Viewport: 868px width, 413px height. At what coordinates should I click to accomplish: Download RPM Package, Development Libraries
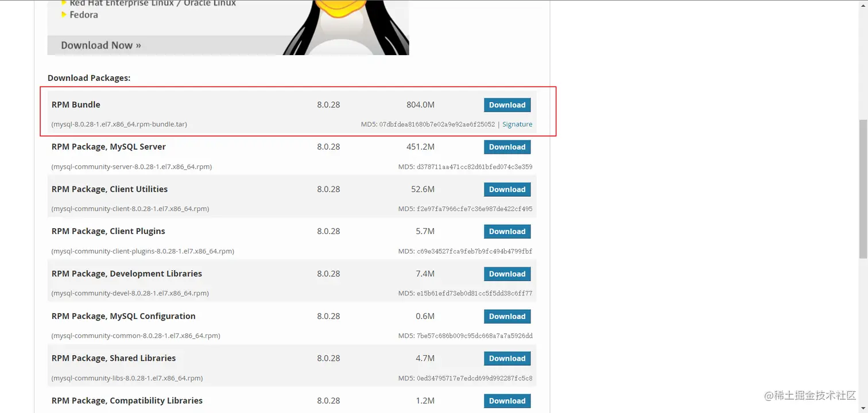tap(507, 274)
